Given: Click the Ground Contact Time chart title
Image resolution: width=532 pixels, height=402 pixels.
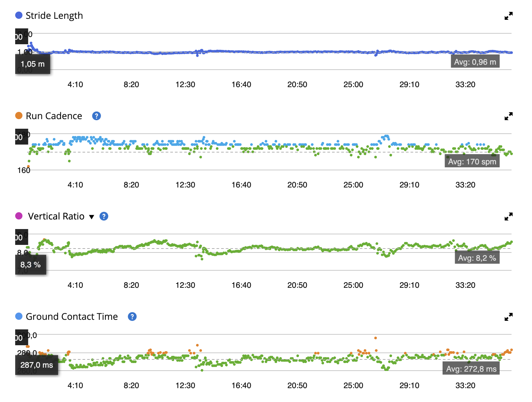Looking at the screenshot, I should coord(72,317).
